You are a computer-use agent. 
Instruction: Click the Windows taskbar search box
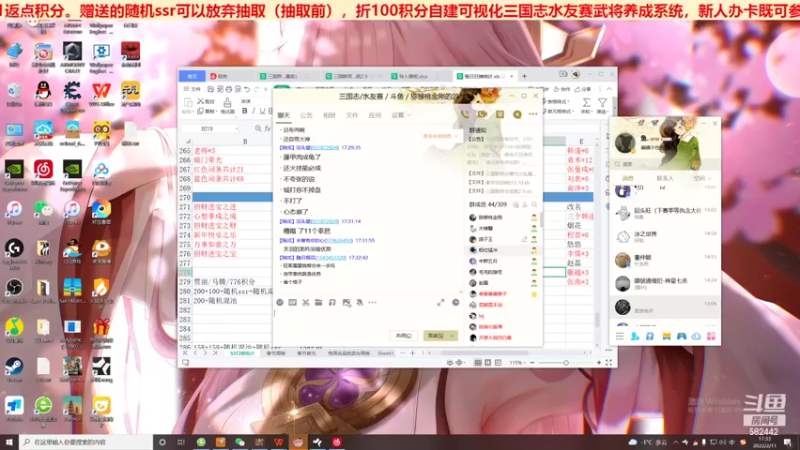86,442
